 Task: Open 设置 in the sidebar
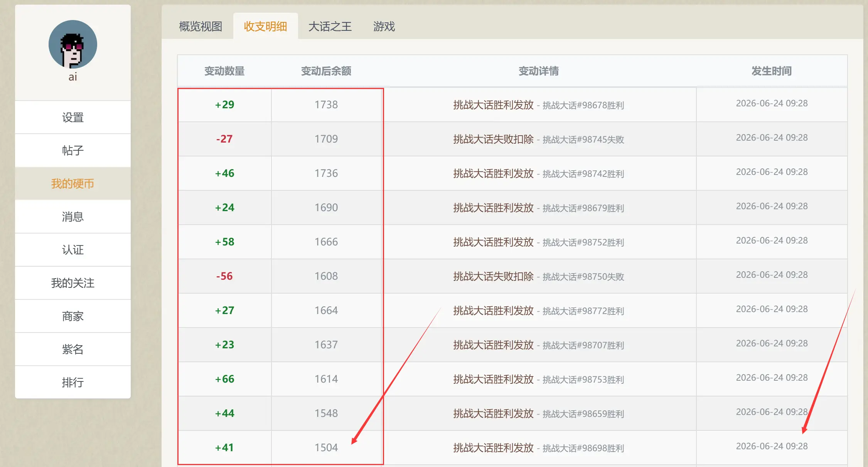click(x=73, y=117)
